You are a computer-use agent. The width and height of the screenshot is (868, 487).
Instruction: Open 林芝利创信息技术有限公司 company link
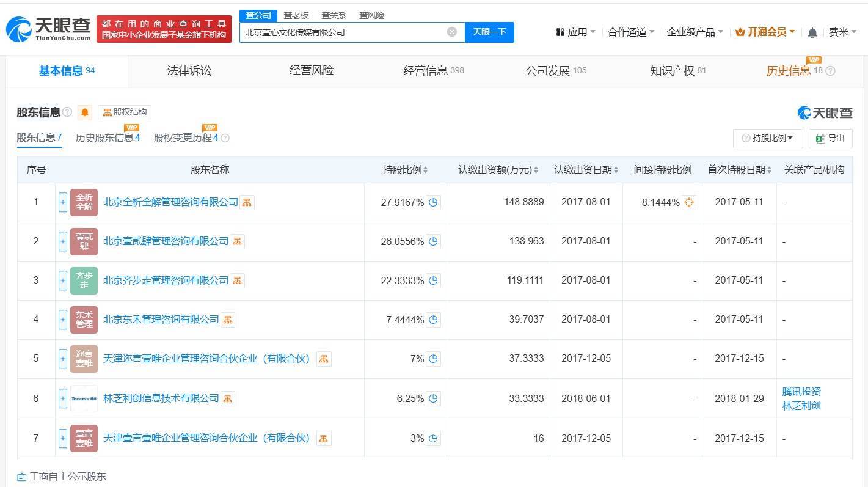tap(161, 398)
